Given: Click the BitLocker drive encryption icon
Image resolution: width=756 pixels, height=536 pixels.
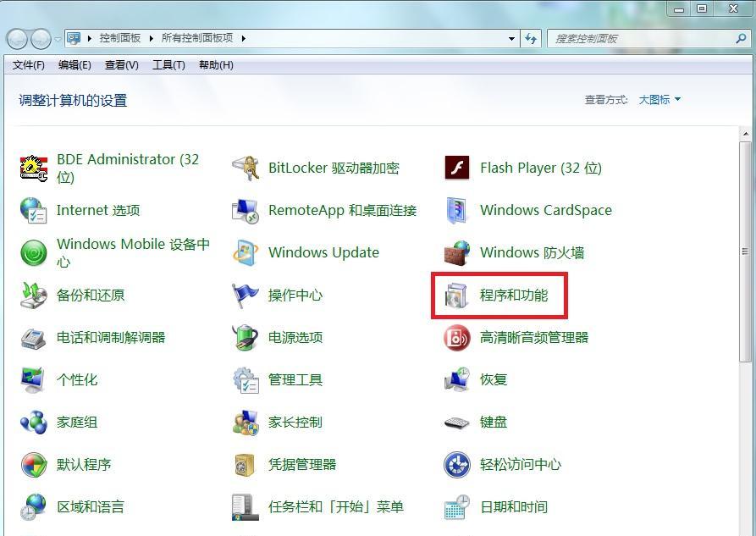Looking at the screenshot, I should pyautogui.click(x=246, y=168).
